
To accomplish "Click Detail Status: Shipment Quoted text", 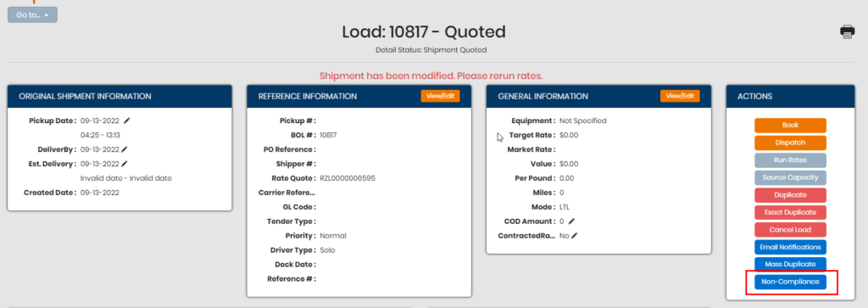I will pyautogui.click(x=431, y=50).
